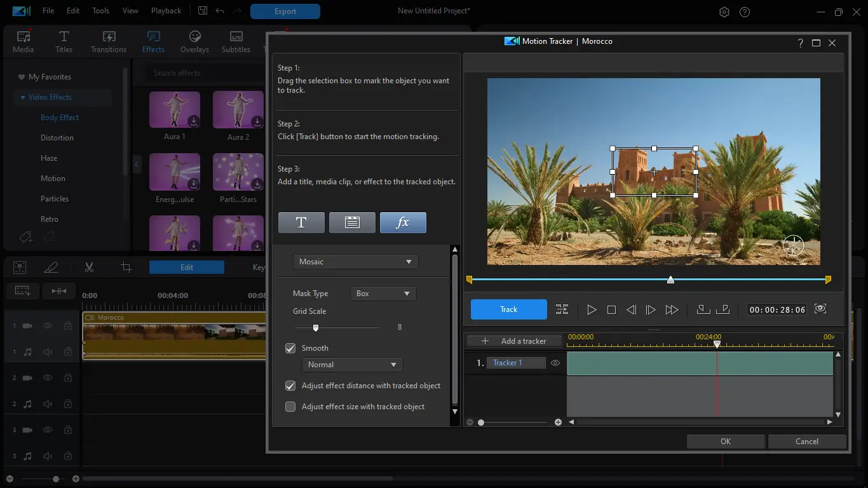
Task: Open the Playback menu
Action: (x=166, y=11)
